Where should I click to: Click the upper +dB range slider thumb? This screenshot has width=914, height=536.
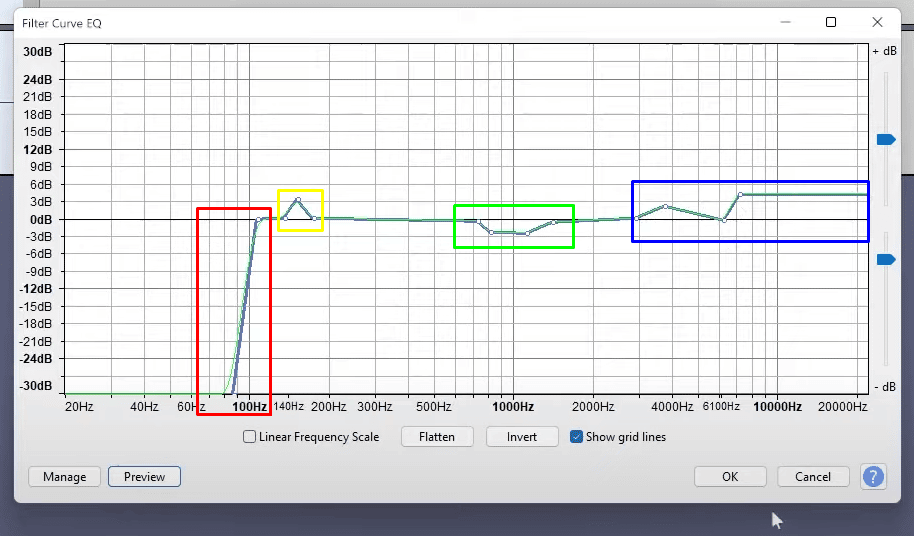(885, 139)
